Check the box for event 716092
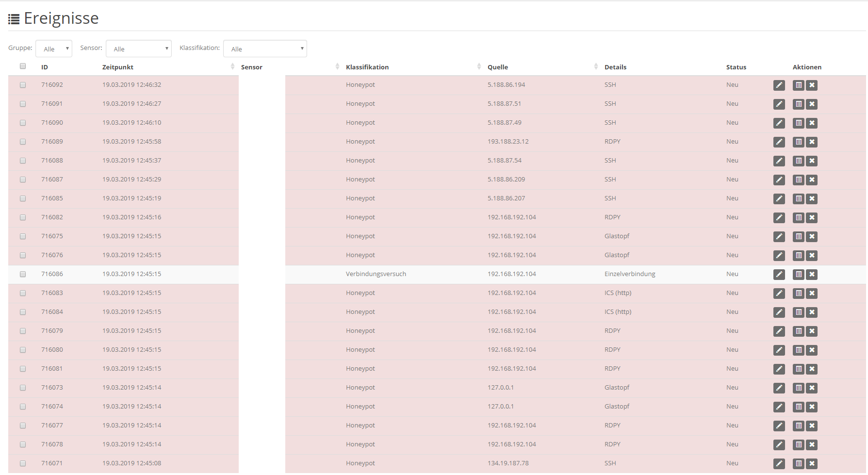 (x=23, y=85)
